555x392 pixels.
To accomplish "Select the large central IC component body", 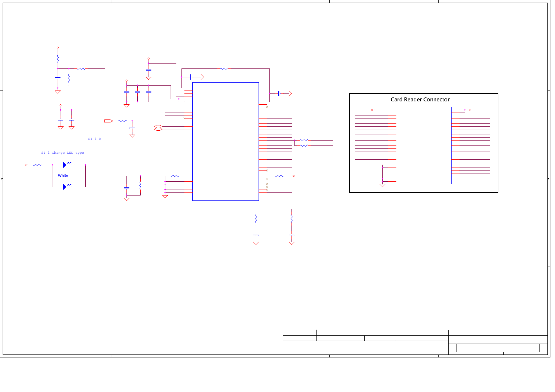I will 226,142.
